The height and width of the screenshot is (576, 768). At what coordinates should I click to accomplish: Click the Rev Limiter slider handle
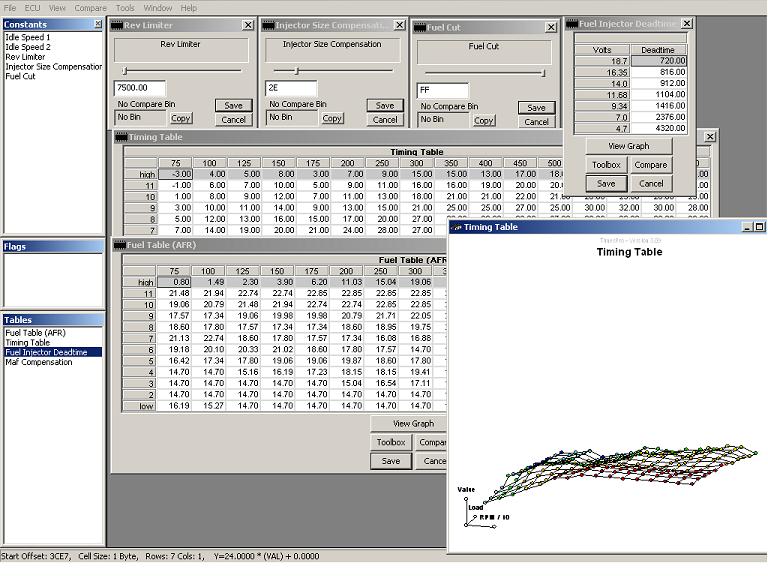click(124, 71)
